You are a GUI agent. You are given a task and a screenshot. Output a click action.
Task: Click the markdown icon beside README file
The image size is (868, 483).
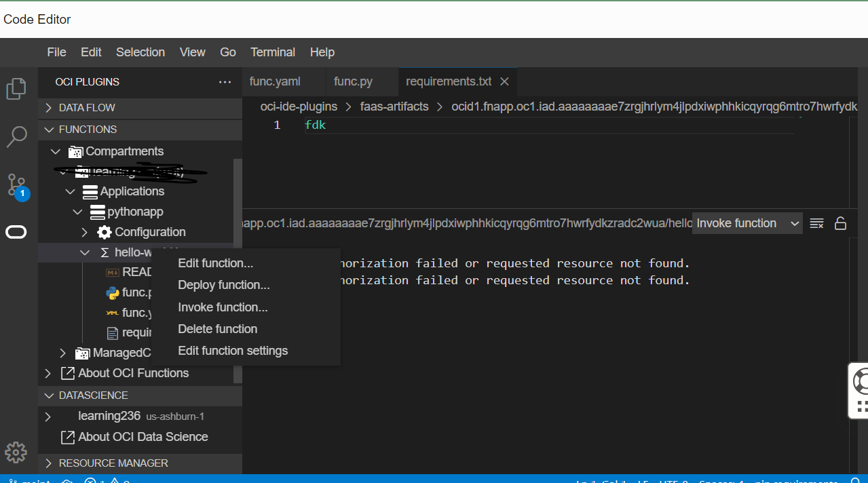113,272
